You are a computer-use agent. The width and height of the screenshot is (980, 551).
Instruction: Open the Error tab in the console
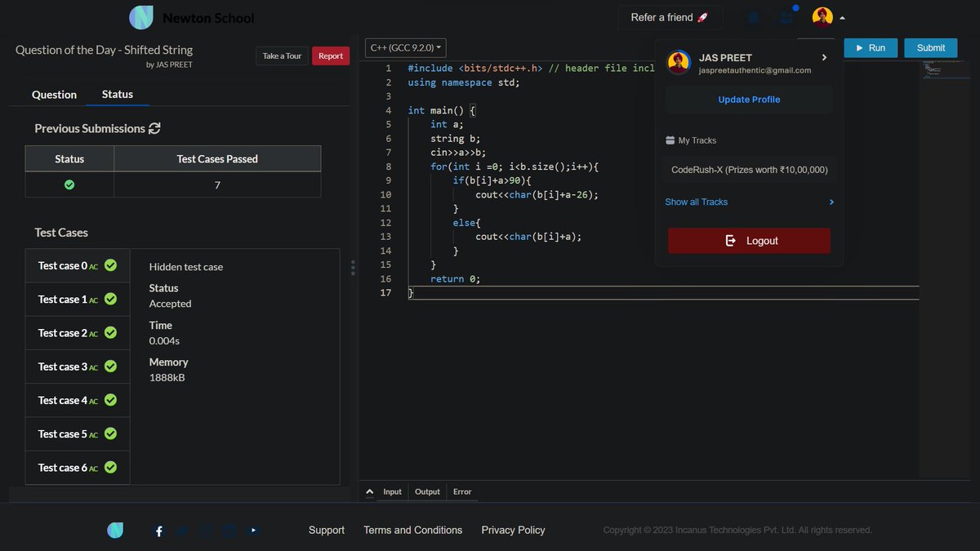point(462,491)
